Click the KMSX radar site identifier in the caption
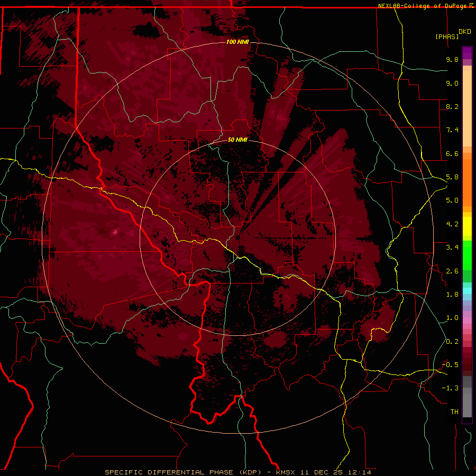The width and height of the screenshot is (476, 476). (x=286, y=472)
